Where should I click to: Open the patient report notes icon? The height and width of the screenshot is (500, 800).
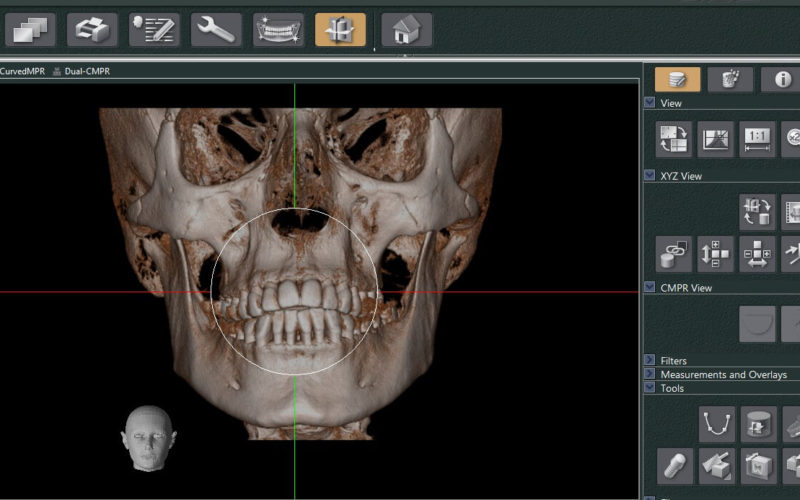click(154, 30)
